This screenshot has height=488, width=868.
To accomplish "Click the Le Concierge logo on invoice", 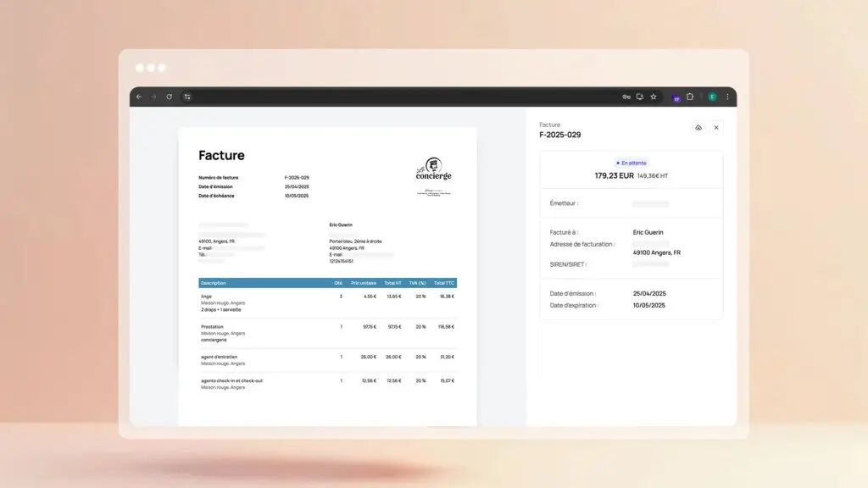I will pyautogui.click(x=433, y=171).
